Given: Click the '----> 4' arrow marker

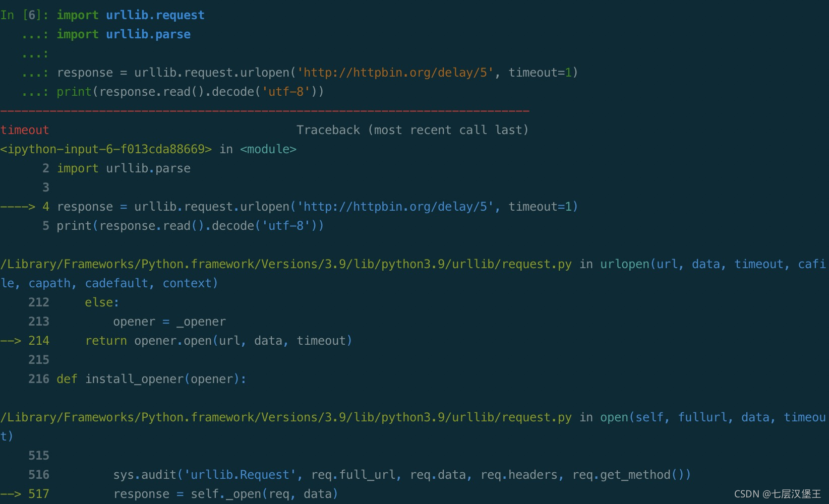Looking at the screenshot, I should 25,207.
